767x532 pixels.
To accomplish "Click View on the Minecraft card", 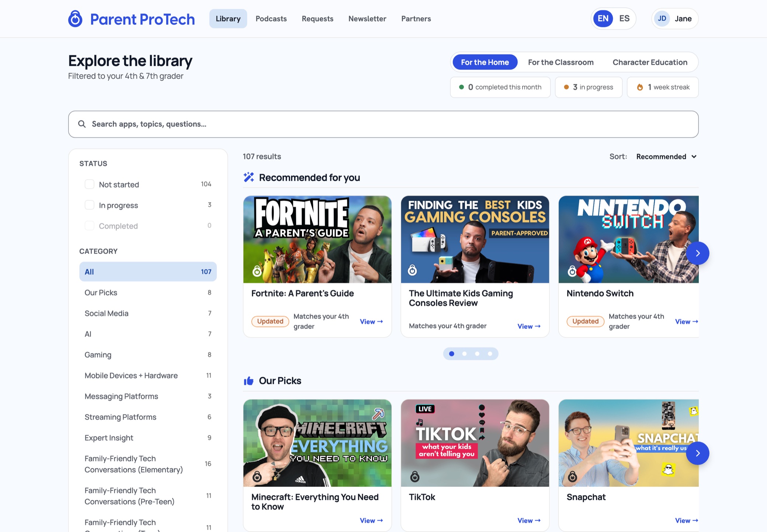I will tap(371, 521).
